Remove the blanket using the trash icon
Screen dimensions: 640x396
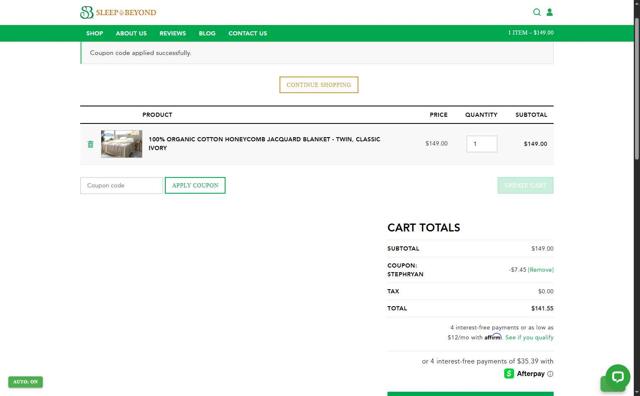pyautogui.click(x=91, y=144)
